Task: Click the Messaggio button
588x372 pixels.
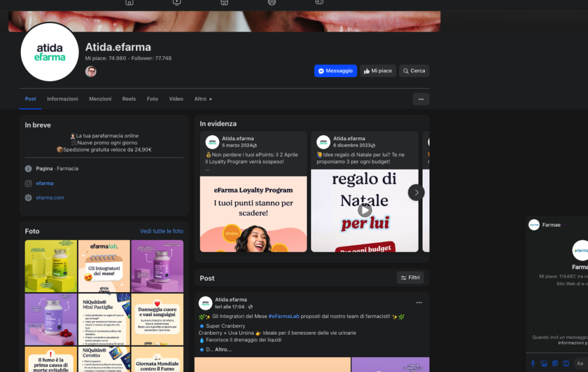Action: 335,71
